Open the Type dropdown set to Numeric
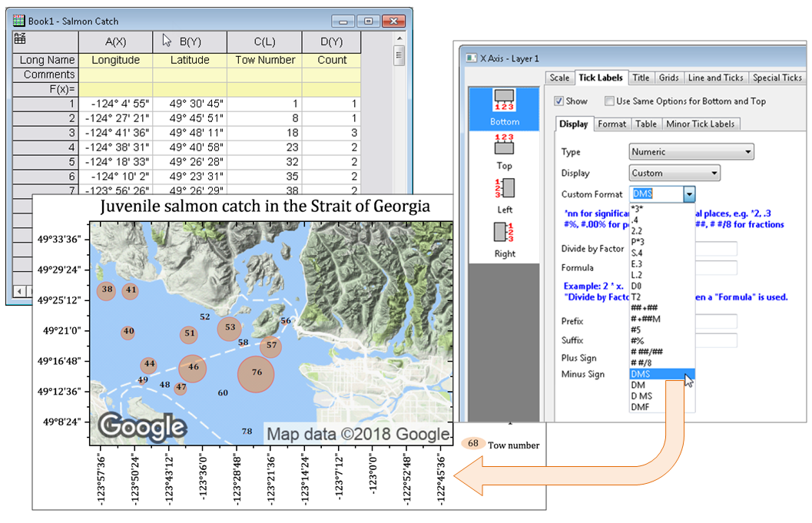The width and height of the screenshot is (812, 523). (x=691, y=152)
